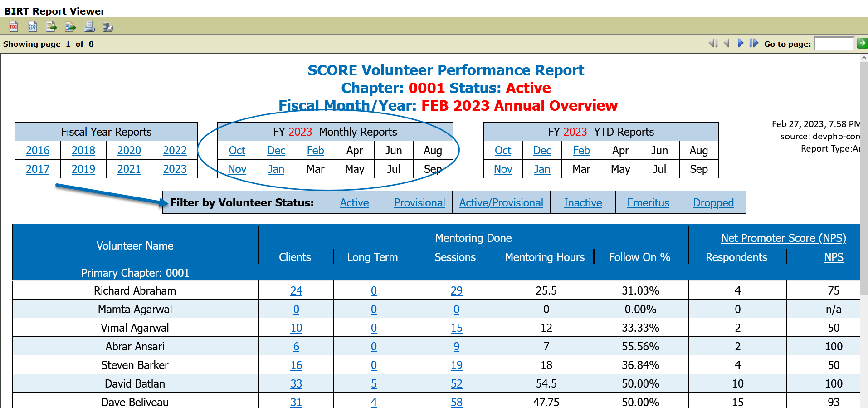Open the 2017 fiscal year report
This screenshot has width=868, height=408.
pyautogui.click(x=38, y=169)
